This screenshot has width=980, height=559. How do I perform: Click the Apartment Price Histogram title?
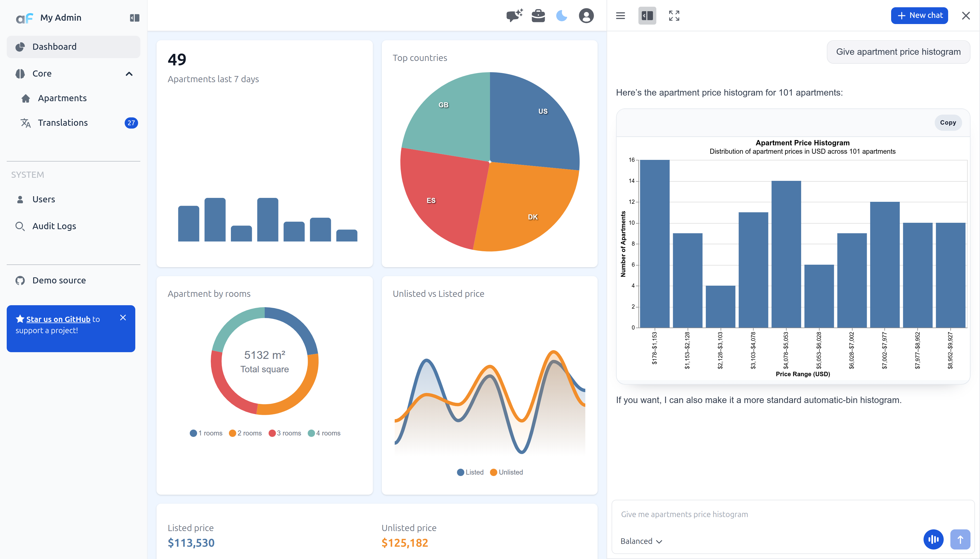tap(803, 143)
